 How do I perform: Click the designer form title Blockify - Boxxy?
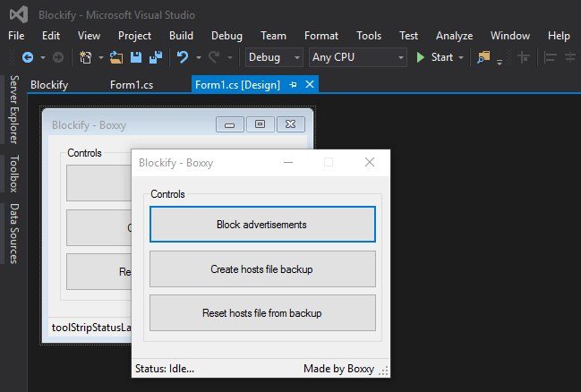pyautogui.click(x=89, y=125)
